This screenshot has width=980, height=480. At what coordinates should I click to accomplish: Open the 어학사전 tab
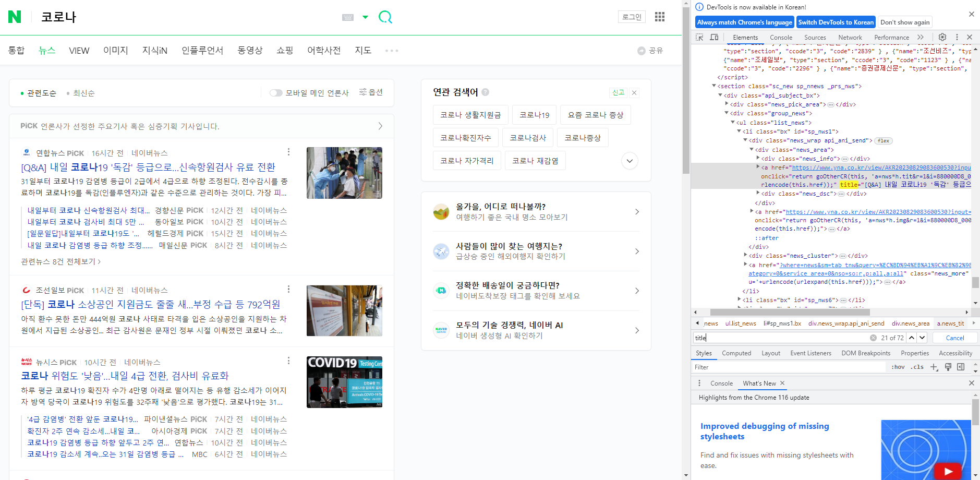[x=324, y=50]
